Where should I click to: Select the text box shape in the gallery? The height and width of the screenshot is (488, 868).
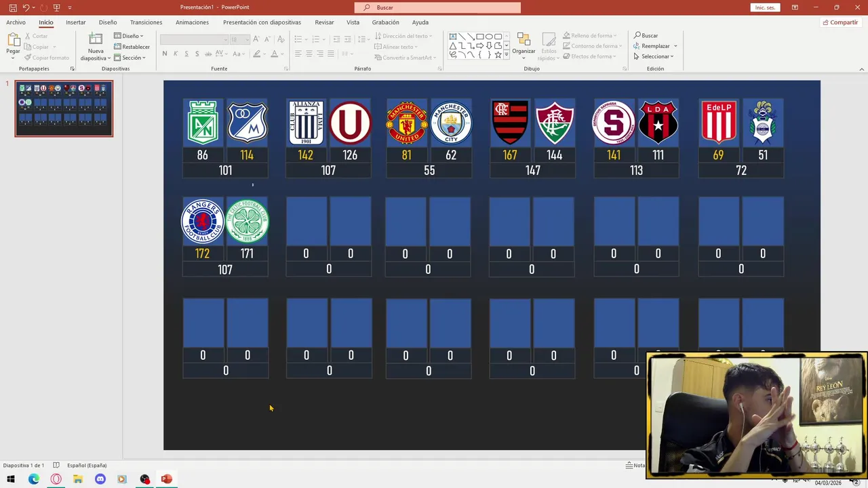pos(453,37)
